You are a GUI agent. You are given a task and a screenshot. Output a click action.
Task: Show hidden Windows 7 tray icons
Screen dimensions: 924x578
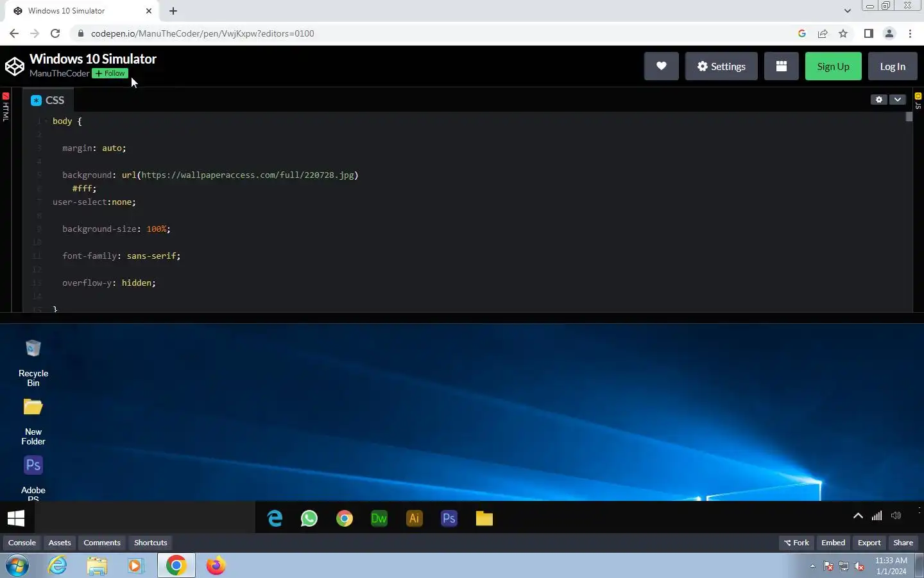(x=812, y=566)
